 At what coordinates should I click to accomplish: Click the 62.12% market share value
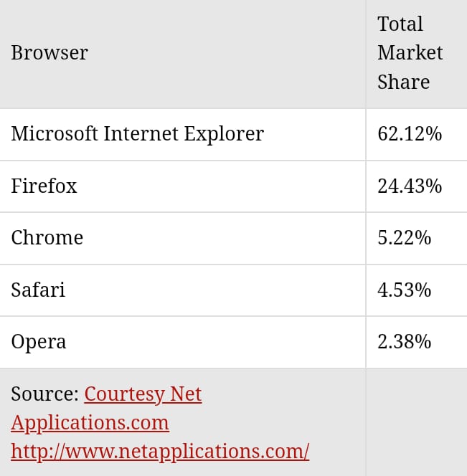coord(410,134)
